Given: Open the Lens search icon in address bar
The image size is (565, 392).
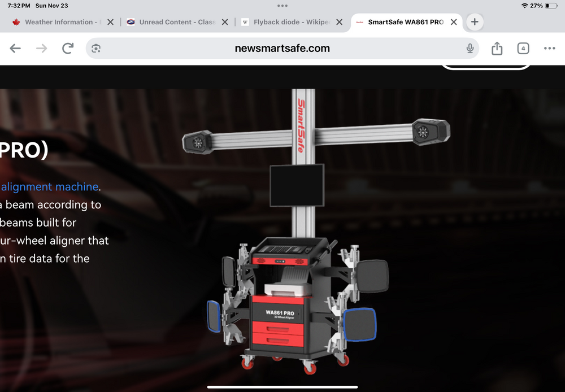Looking at the screenshot, I should (96, 49).
